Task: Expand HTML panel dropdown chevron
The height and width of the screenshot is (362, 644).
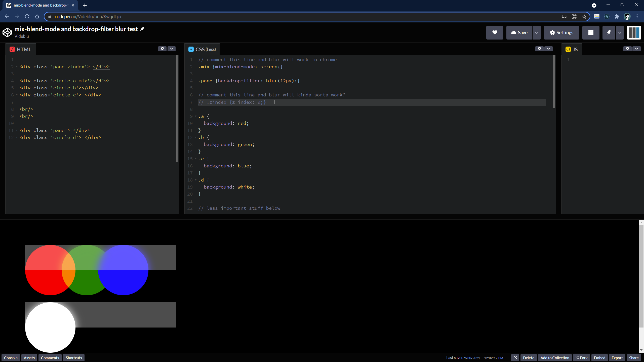Action: coord(172,49)
